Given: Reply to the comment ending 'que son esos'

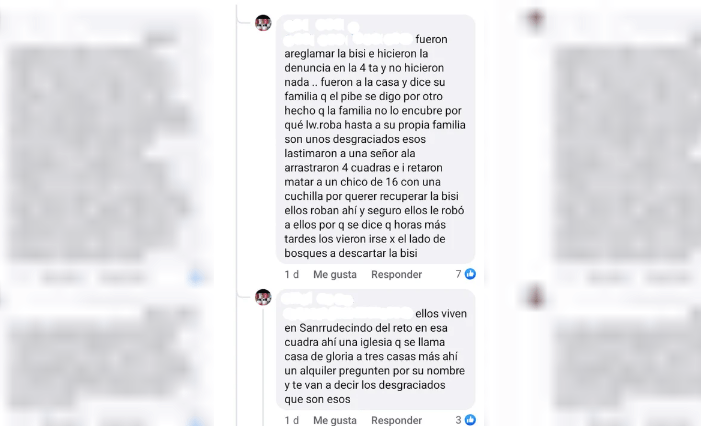Looking at the screenshot, I should [x=397, y=420].
